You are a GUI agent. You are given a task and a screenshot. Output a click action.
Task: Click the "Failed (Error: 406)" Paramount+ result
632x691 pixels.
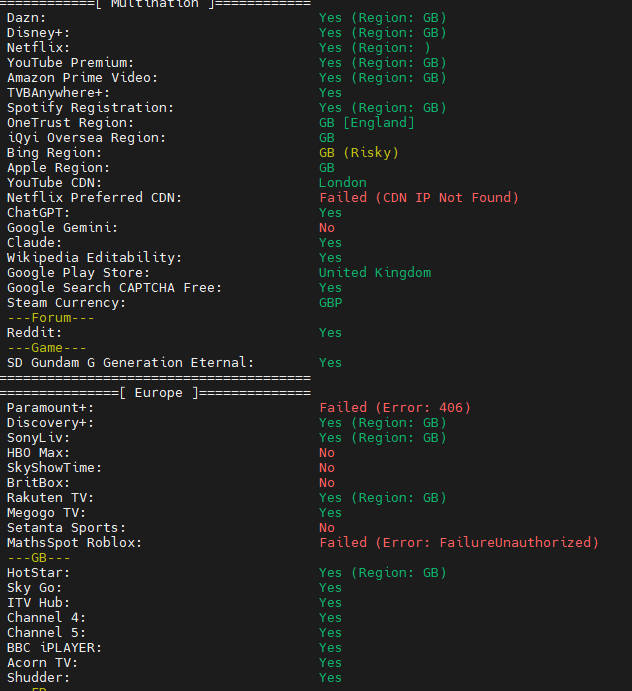395,408
